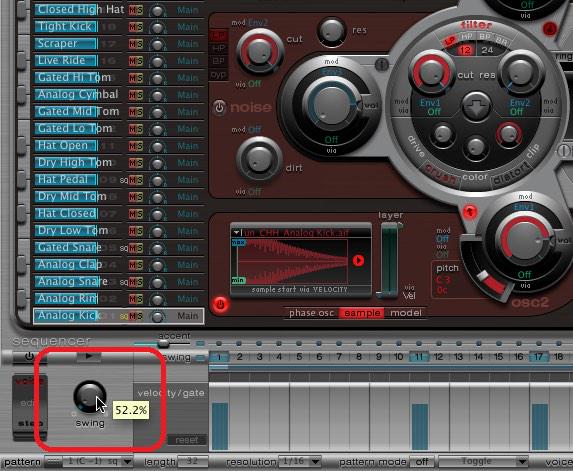Click the length value field
The image size is (573, 471).
click(x=193, y=462)
